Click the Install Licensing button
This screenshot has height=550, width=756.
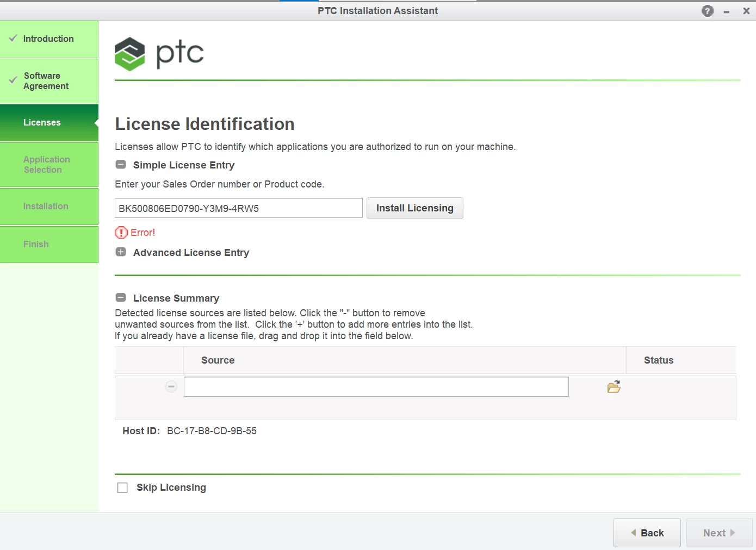pyautogui.click(x=415, y=208)
